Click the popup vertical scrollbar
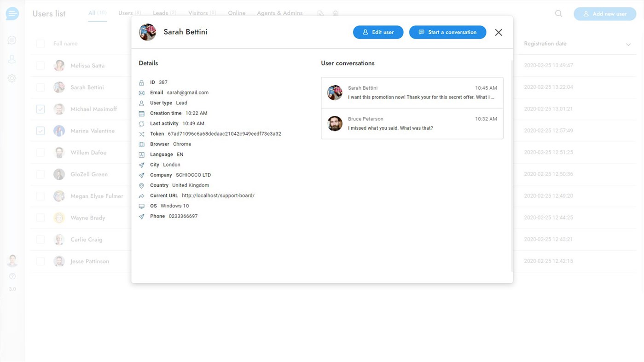644x362 pixels. point(512,166)
